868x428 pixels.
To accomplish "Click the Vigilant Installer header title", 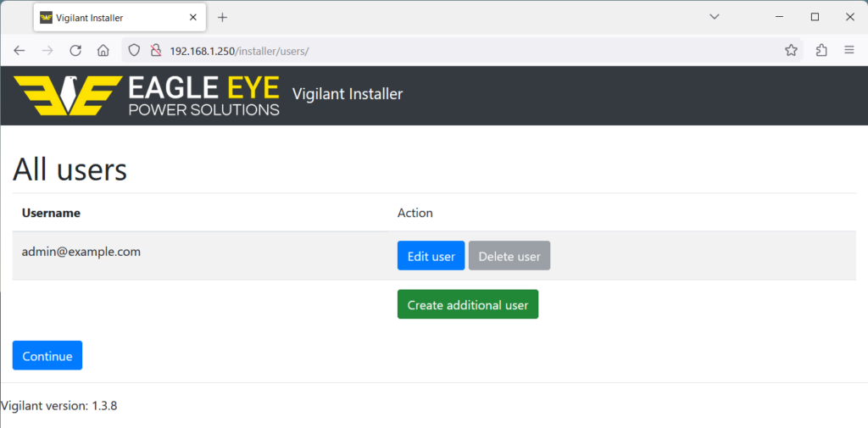I will (x=347, y=94).
